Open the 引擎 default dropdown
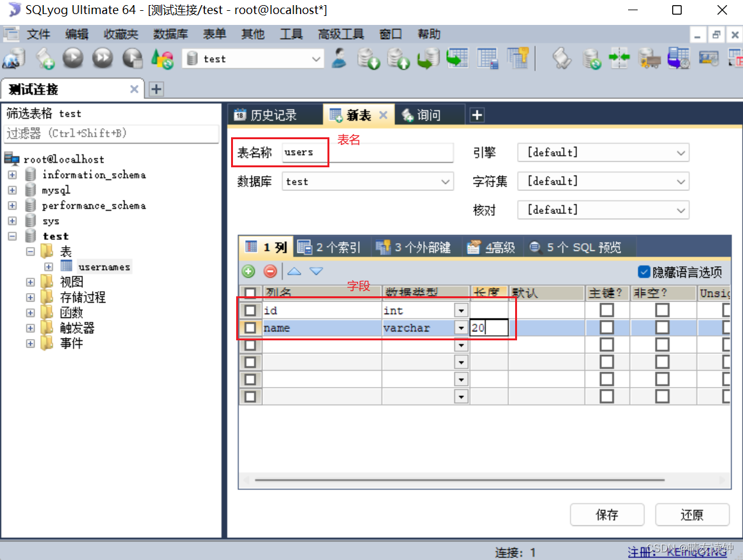The width and height of the screenshot is (743, 560). (x=603, y=153)
